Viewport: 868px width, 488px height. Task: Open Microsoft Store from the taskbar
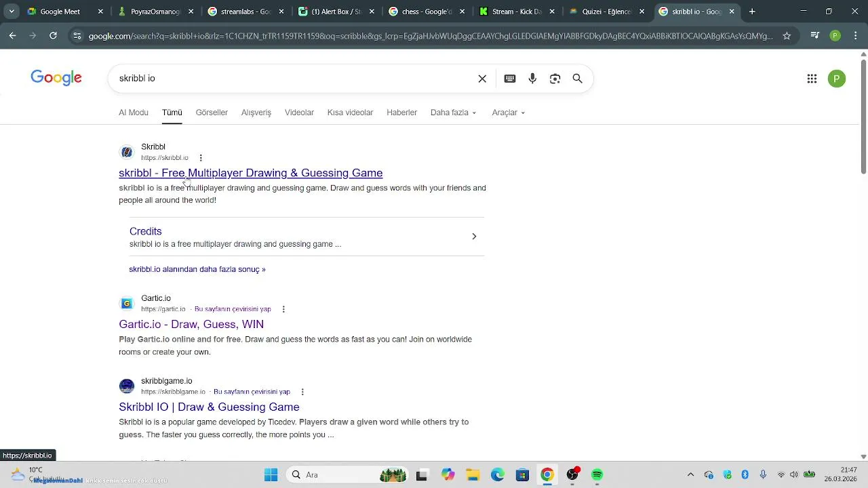coord(522,474)
